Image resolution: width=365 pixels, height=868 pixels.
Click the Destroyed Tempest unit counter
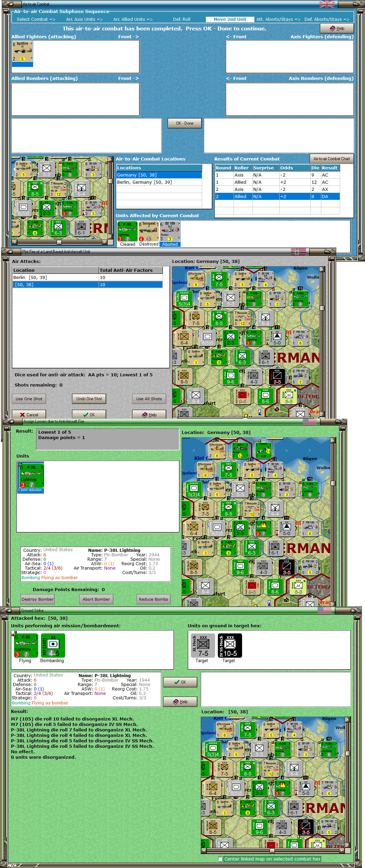tap(149, 232)
